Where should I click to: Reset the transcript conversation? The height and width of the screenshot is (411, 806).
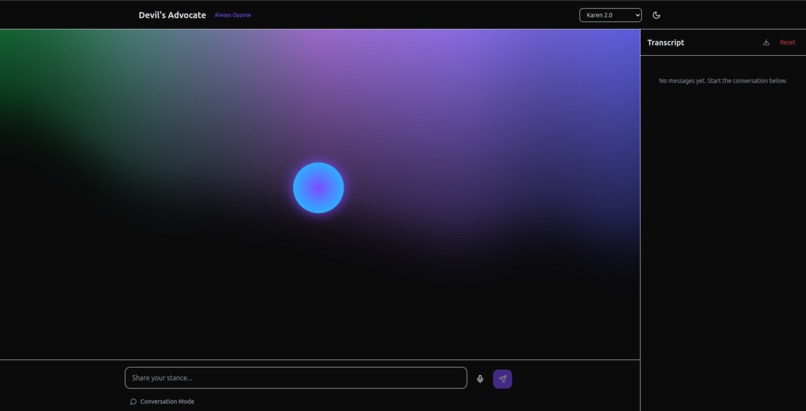click(x=787, y=43)
